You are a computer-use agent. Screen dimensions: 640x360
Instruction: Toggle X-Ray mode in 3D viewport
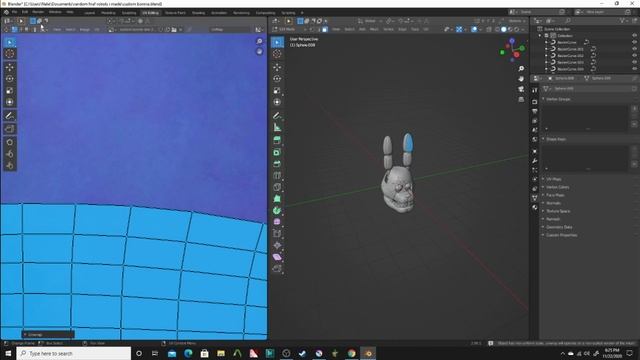click(x=489, y=29)
